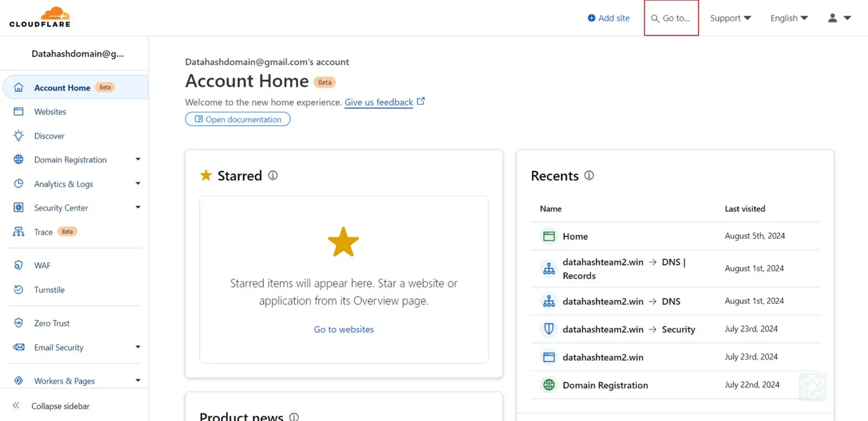Expand the Analytics & Logs submenu arrow
868x421 pixels.
(138, 183)
